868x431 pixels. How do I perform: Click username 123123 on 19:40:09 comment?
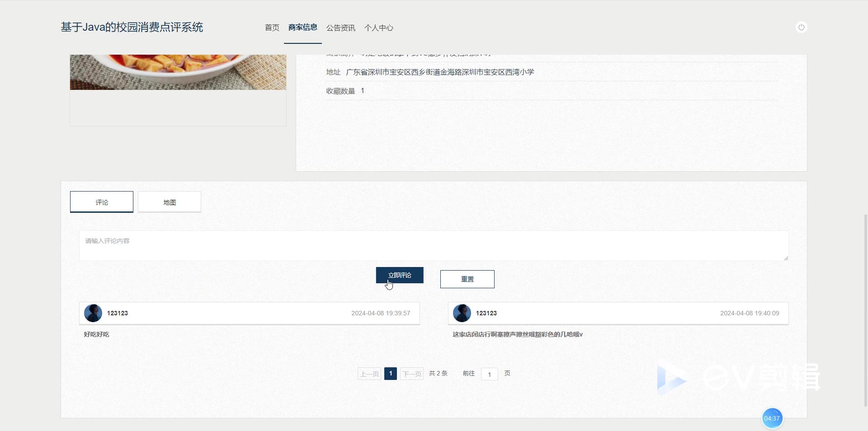point(486,313)
